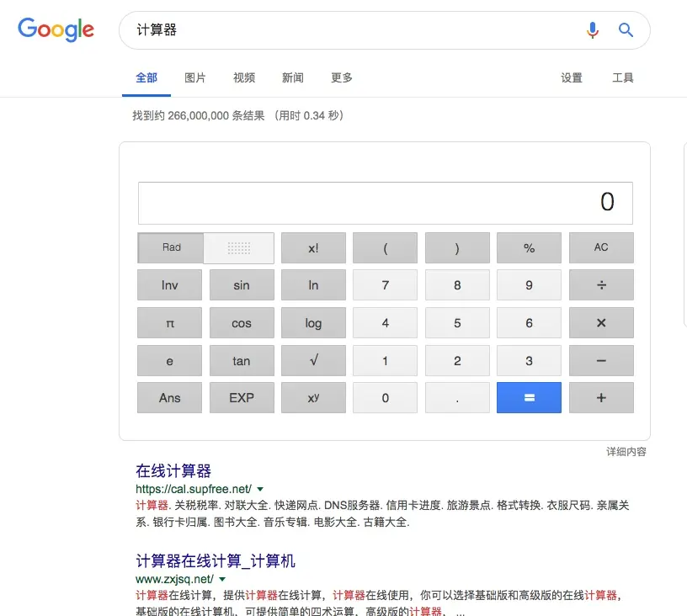Click digit 6 on the calculator
The height and width of the screenshot is (616, 687).
(x=530, y=322)
